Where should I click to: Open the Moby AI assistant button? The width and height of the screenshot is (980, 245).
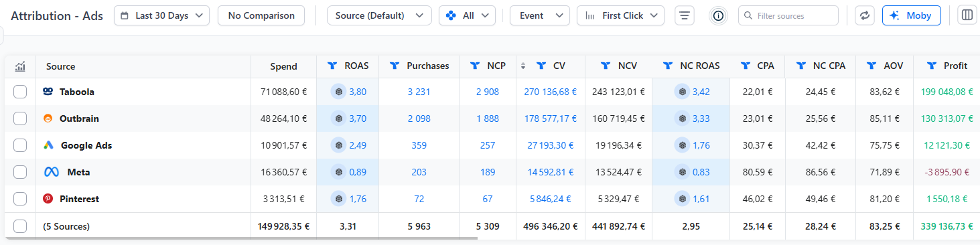(x=912, y=15)
